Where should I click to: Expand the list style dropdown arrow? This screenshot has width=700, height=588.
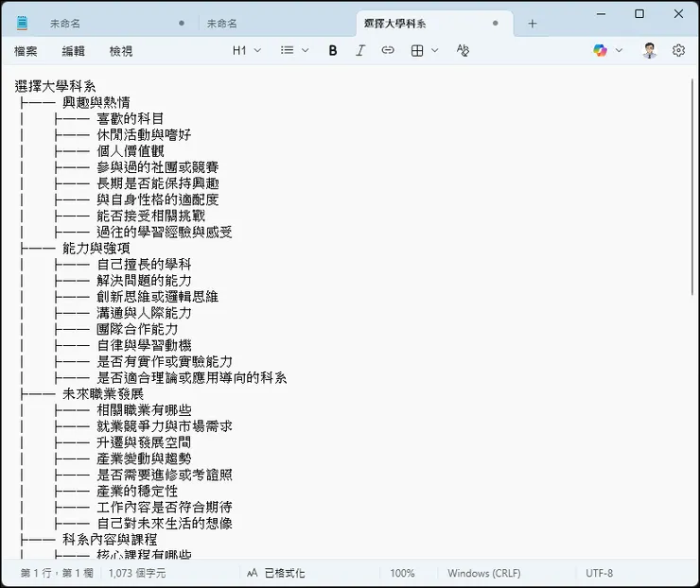(306, 50)
